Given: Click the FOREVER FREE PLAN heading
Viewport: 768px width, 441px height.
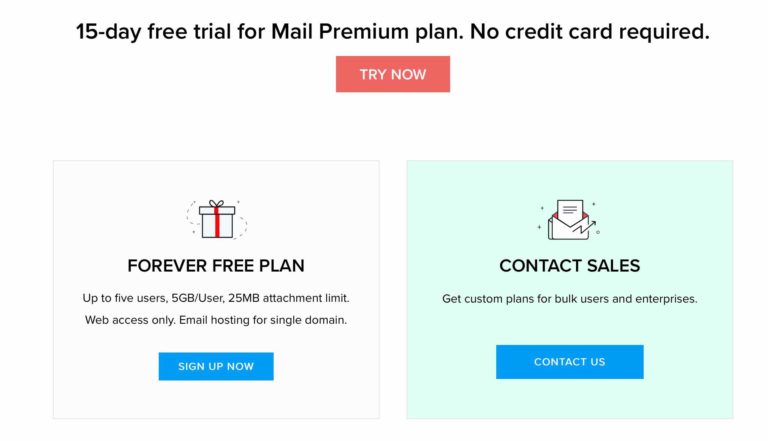Looking at the screenshot, I should 216,266.
